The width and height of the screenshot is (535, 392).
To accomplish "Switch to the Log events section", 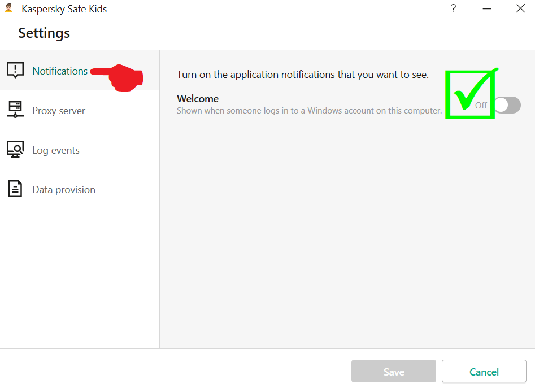I will 56,150.
